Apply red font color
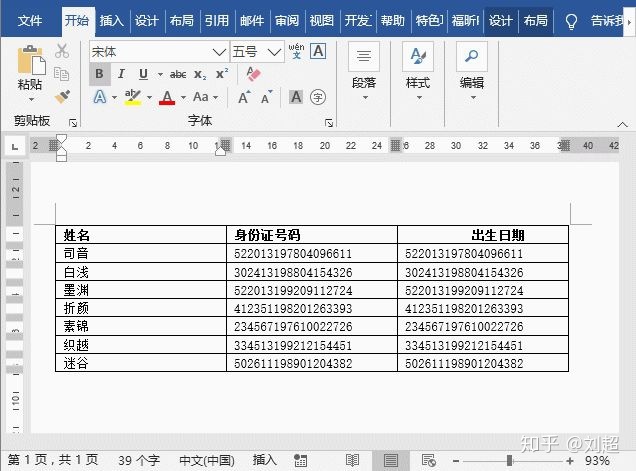This screenshot has width=636, height=471. [x=167, y=97]
